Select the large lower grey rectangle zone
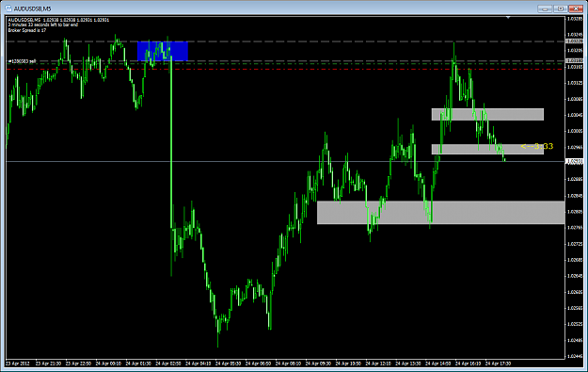 [440, 213]
